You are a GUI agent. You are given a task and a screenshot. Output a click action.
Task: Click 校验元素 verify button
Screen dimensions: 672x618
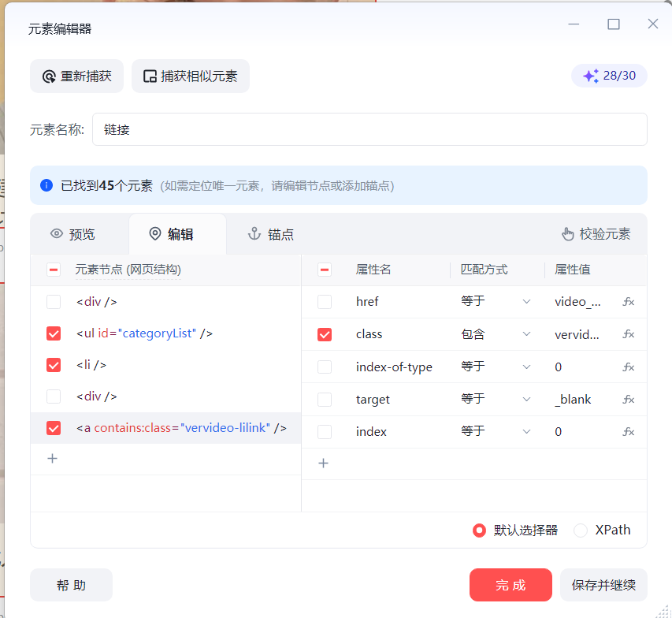point(596,234)
